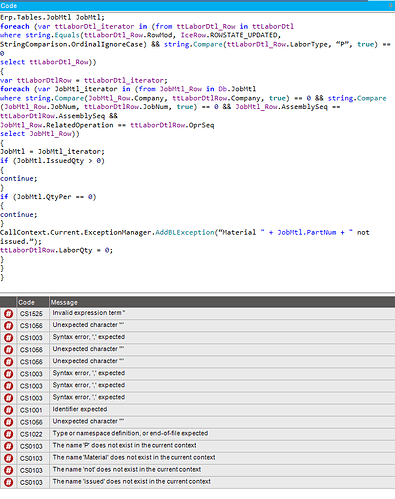Image resolution: width=395 pixels, height=499 pixels.
Task: Click the 'Erp.Tables.JobMtl JobMtl;' declaration line
Action: coord(52,17)
